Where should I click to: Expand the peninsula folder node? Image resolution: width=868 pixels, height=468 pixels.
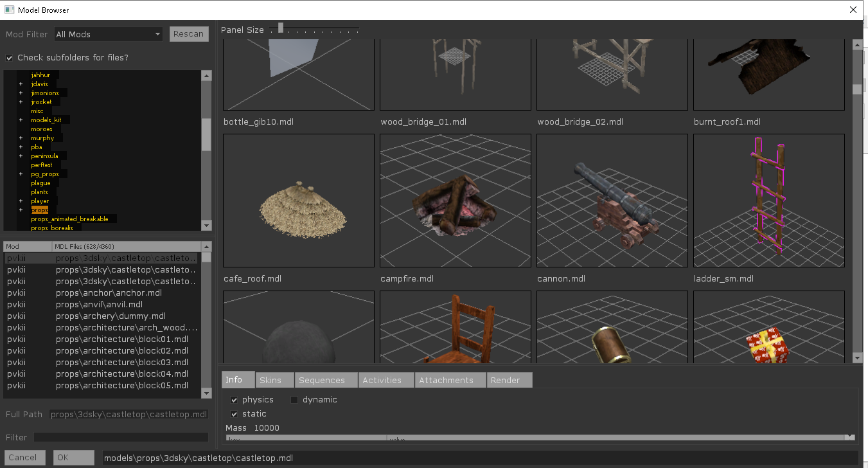[21, 156]
